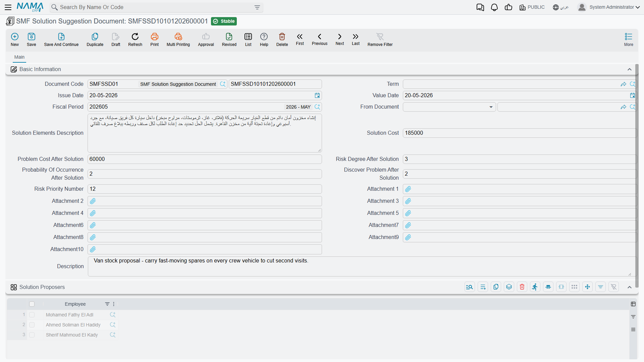Click the Print icon
The image size is (644, 362).
click(x=155, y=40)
